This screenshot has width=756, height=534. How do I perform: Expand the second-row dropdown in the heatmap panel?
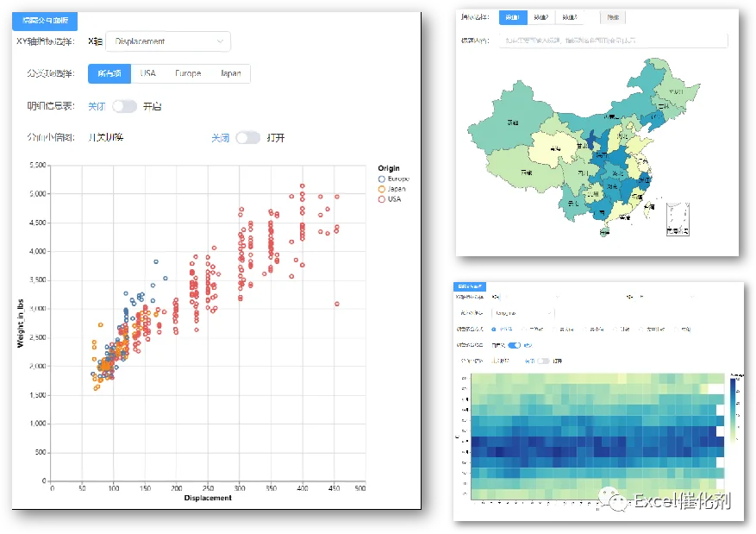point(523,313)
